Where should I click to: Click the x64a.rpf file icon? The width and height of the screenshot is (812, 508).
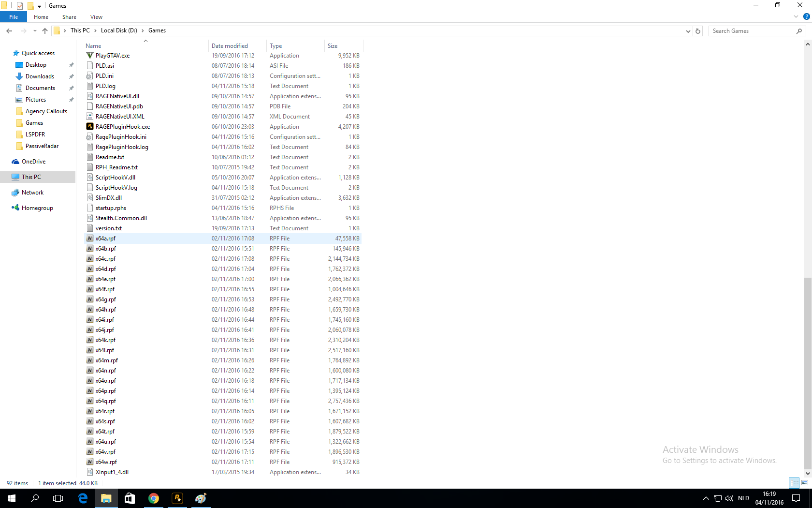[x=89, y=239]
